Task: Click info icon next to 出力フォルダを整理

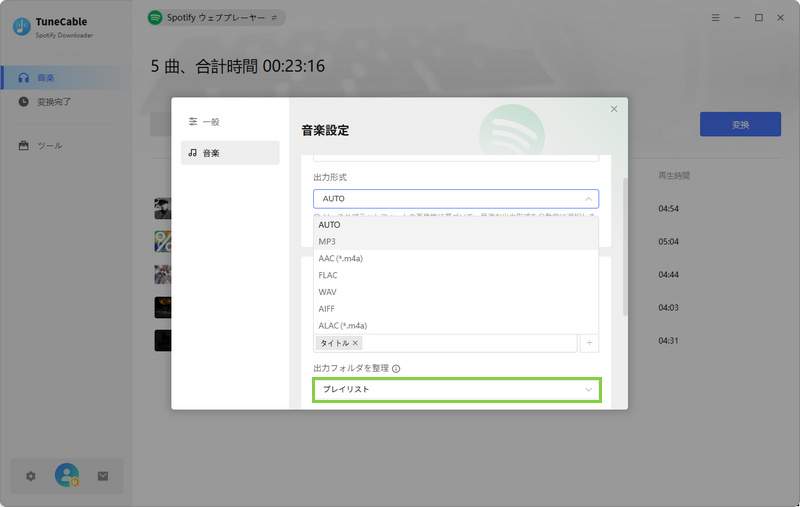Action: (396, 369)
